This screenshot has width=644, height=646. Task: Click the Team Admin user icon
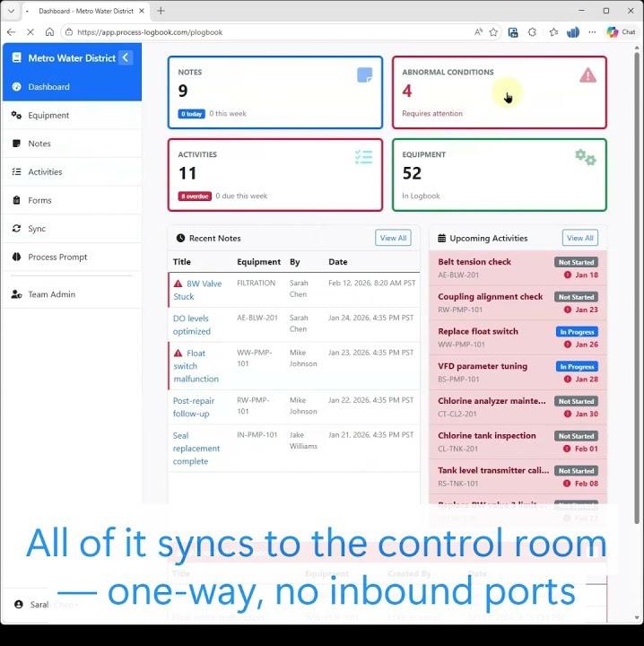point(16,294)
